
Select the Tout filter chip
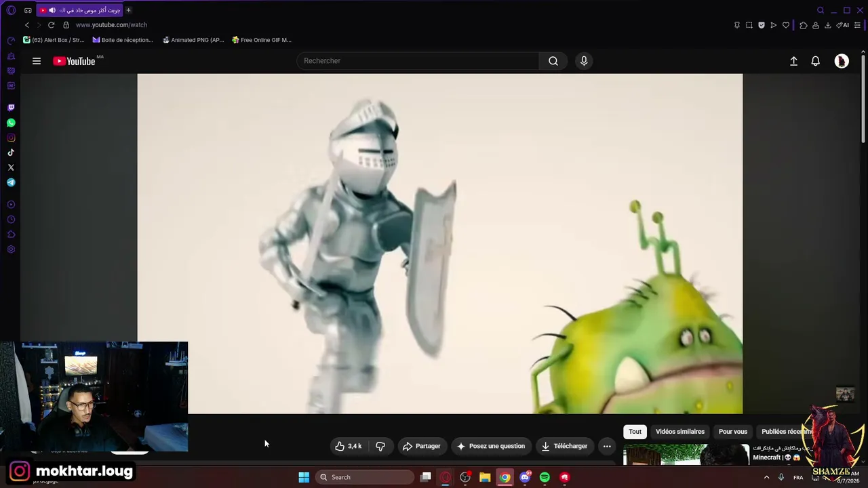(x=635, y=432)
